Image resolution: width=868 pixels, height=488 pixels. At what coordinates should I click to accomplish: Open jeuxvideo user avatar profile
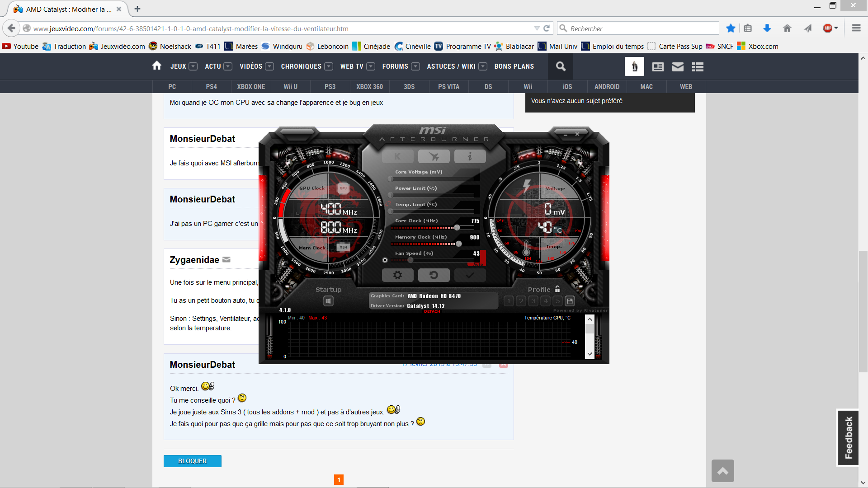click(634, 67)
